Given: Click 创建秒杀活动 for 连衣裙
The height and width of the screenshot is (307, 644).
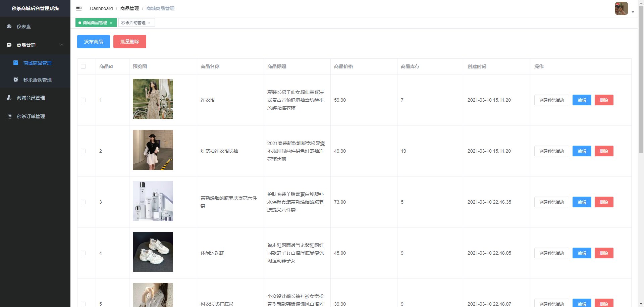Looking at the screenshot, I should click(x=551, y=100).
